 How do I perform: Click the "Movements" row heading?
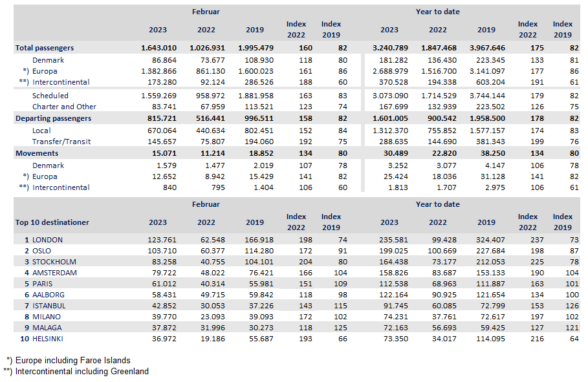coord(37,153)
